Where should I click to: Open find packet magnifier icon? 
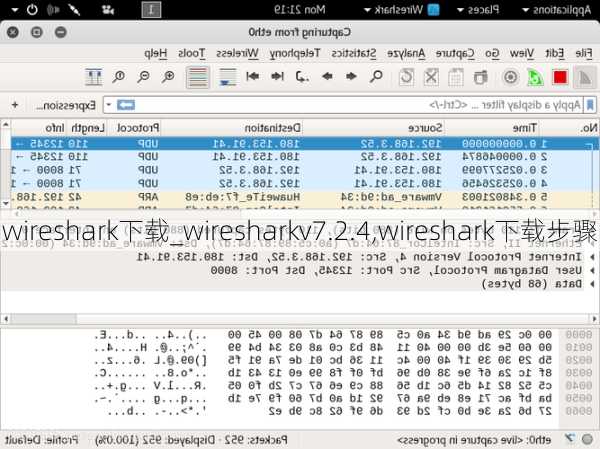pos(376,77)
